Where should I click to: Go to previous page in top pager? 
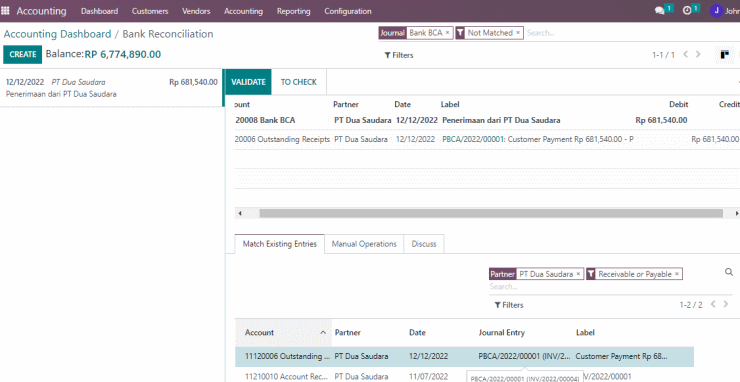686,55
